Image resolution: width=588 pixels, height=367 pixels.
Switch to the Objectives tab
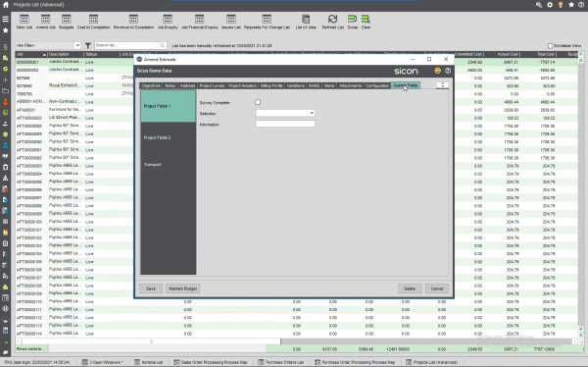[x=151, y=85]
